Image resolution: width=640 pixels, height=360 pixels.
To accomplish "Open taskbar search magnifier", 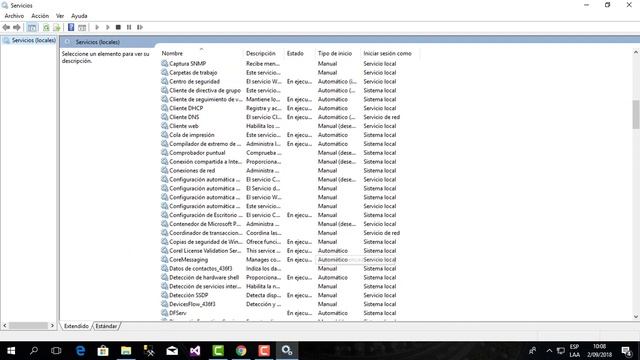I will click(34, 351).
